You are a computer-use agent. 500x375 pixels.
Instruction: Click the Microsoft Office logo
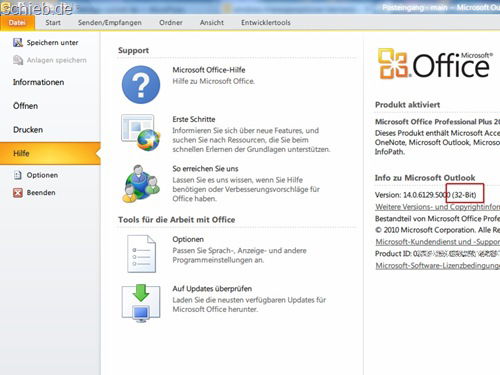point(435,64)
